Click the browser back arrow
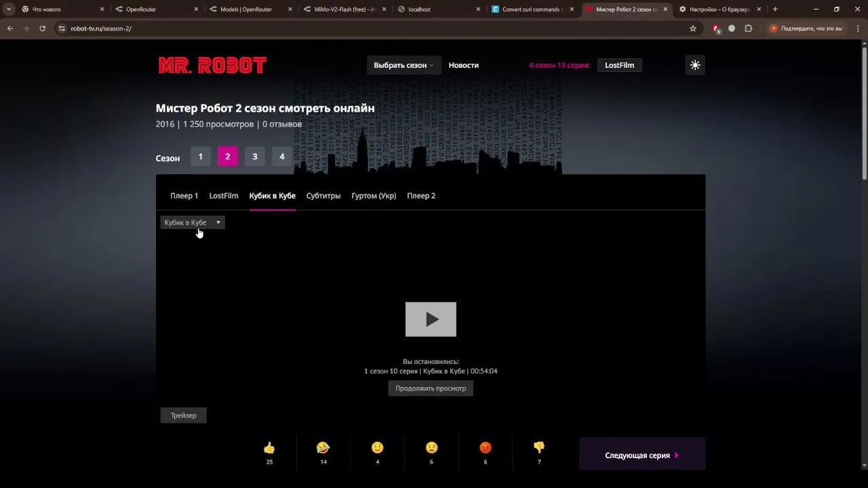The width and height of the screenshot is (868, 488). 10,28
